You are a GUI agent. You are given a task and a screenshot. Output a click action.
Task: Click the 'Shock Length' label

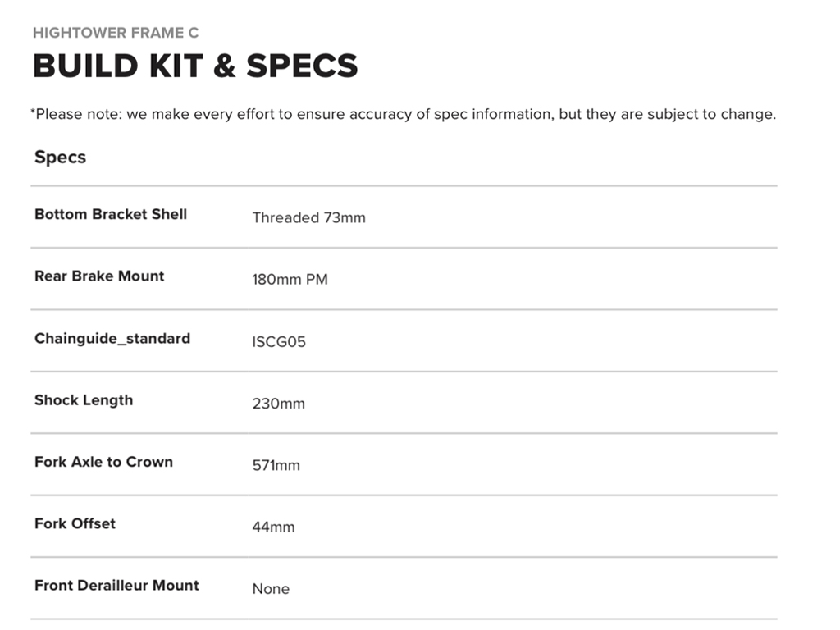(84, 400)
